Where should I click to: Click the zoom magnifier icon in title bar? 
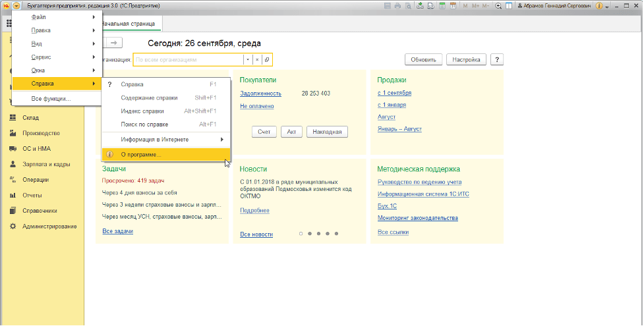click(x=498, y=5)
